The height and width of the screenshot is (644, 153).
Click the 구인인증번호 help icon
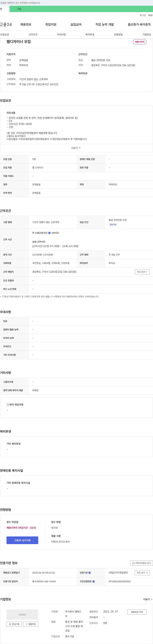pos(94,581)
